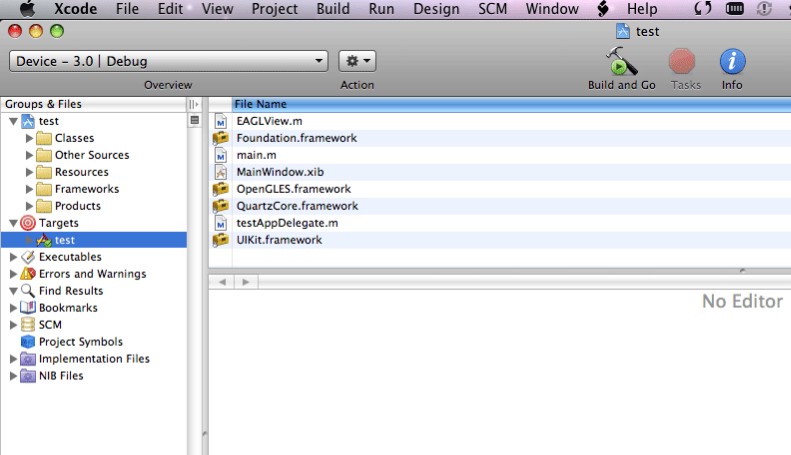The image size is (791, 455).
Task: Select the Resources folder icon
Action: (x=44, y=172)
